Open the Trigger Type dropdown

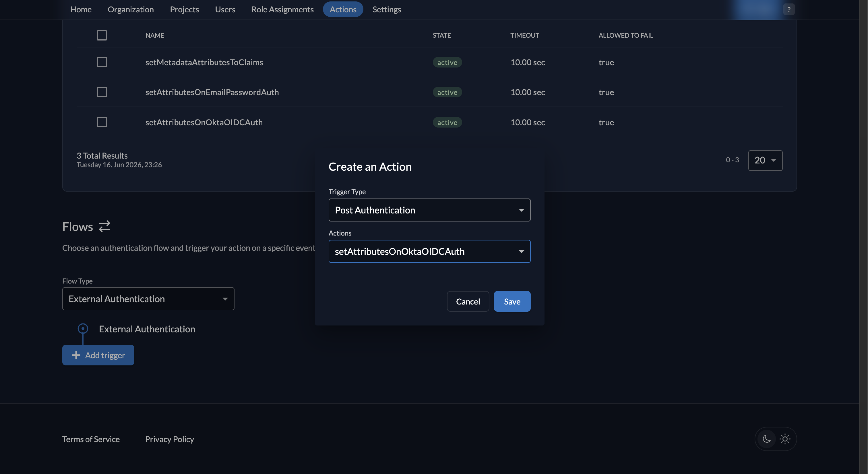(x=429, y=210)
